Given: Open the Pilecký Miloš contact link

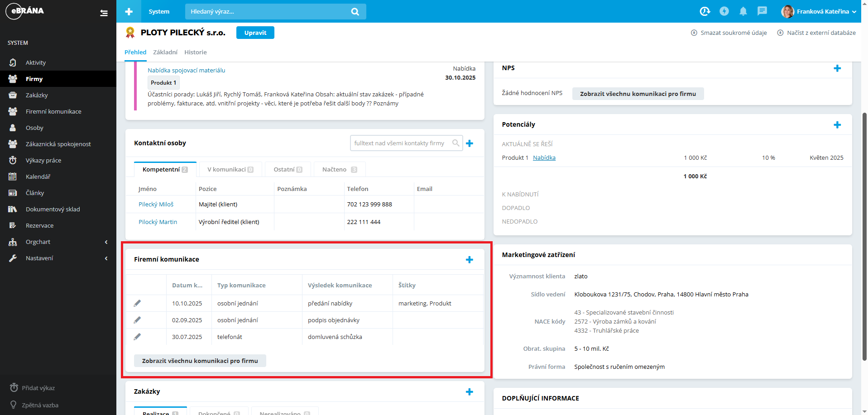Looking at the screenshot, I should (156, 204).
